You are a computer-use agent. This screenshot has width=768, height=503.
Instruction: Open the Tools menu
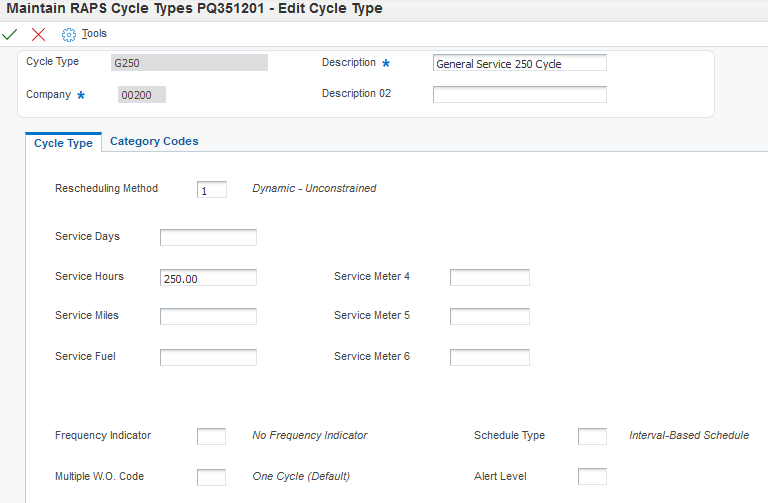pyautogui.click(x=94, y=34)
